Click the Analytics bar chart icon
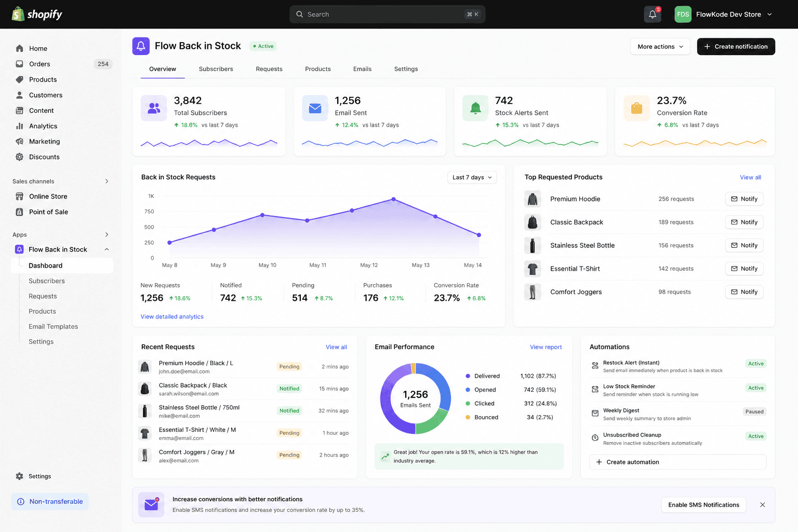This screenshot has height=532, width=798. 20,126
